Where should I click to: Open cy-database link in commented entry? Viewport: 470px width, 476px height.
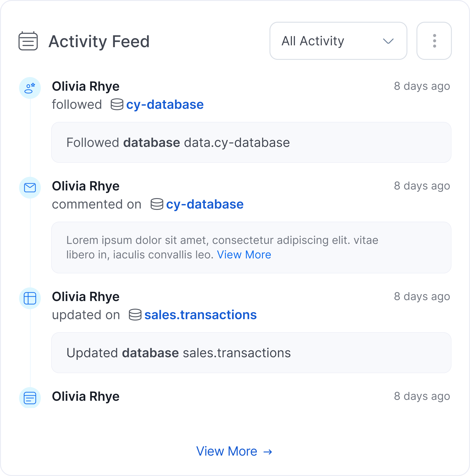point(205,204)
